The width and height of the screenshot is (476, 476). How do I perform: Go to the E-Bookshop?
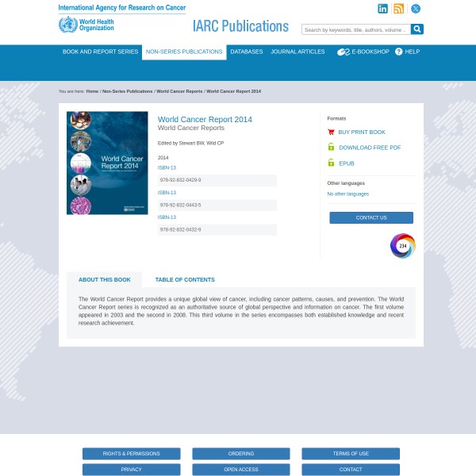click(x=363, y=52)
